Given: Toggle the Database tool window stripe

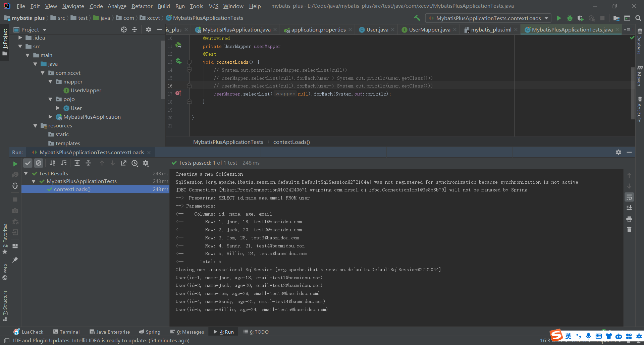Looking at the screenshot, I should coord(639,41).
